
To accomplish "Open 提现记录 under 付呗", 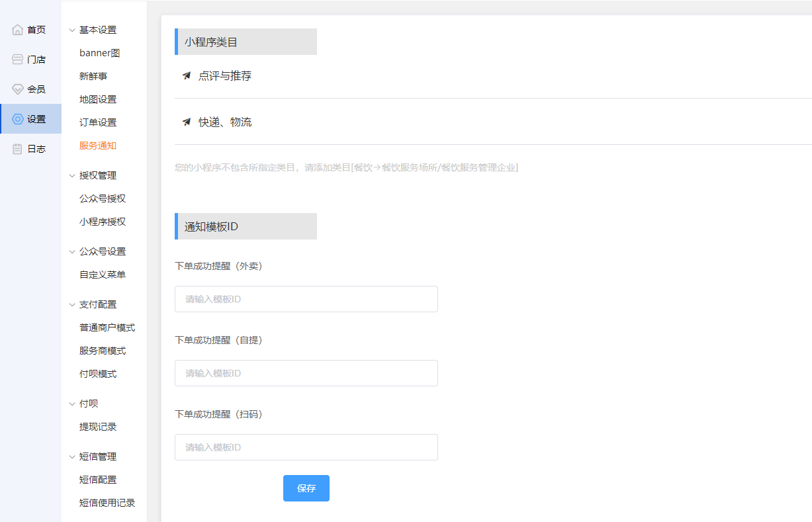I will (98, 427).
